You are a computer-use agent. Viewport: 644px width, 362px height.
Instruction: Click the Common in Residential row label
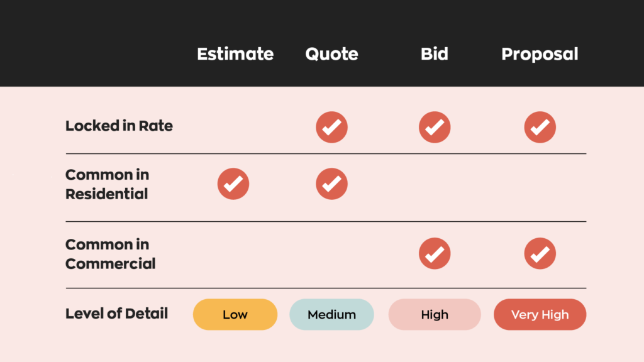coord(107,184)
